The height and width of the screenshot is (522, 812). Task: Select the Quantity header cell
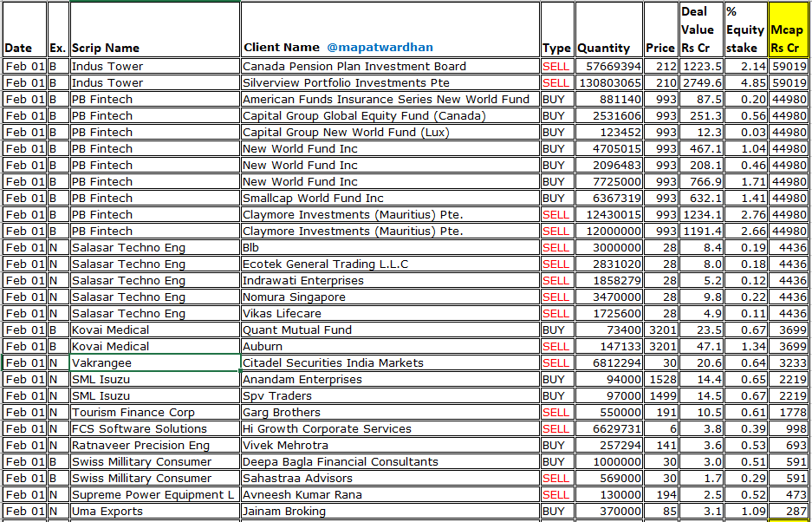click(609, 29)
